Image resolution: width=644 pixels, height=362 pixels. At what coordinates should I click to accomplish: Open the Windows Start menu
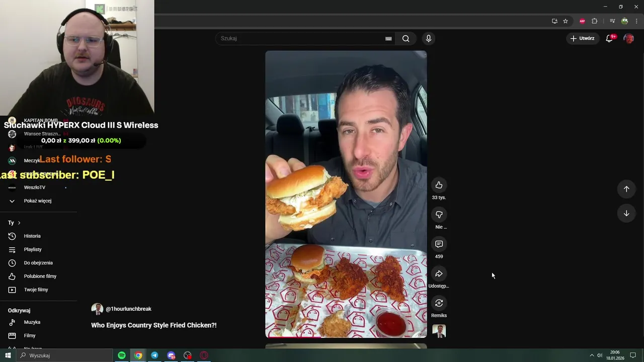tap(8, 355)
